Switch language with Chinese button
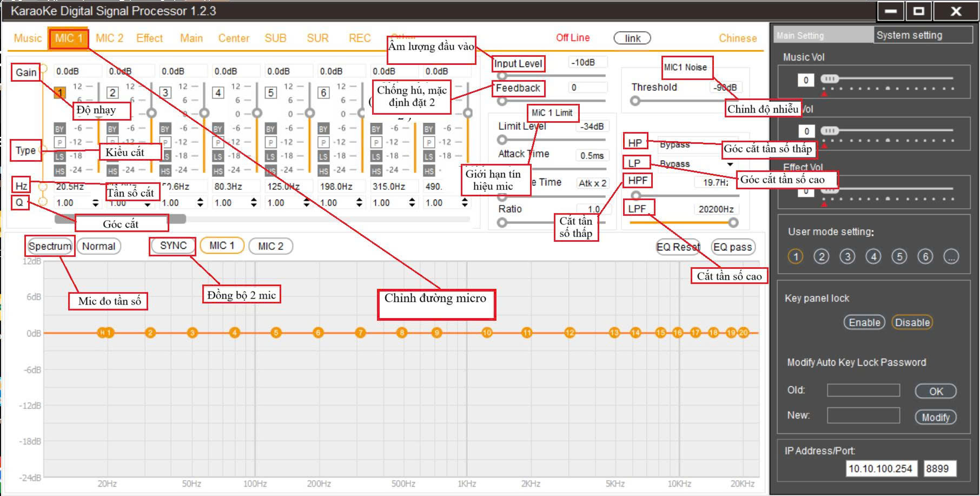The height and width of the screenshot is (496, 980). click(x=738, y=38)
